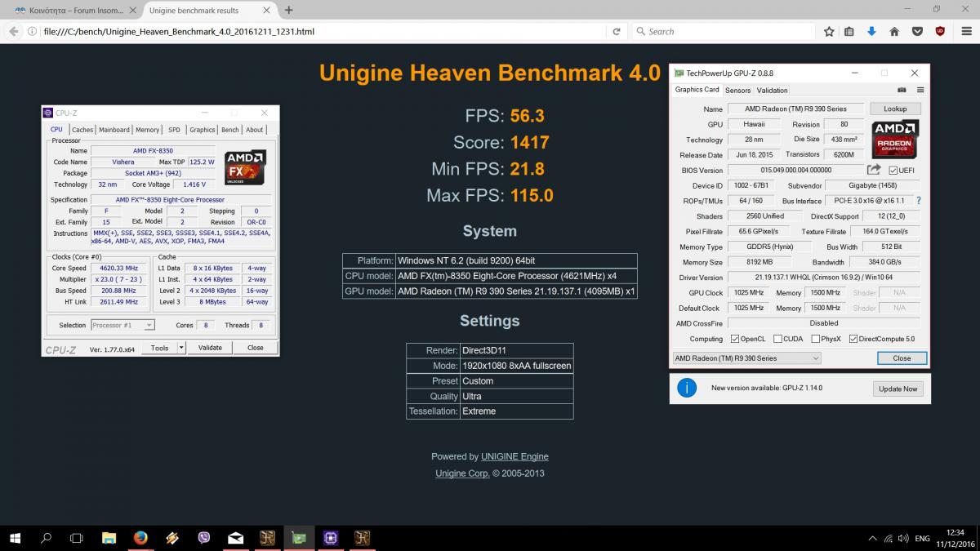Click the GPU-Z green card taskbar icon
Viewport: 980px width, 551px height.
[299, 538]
